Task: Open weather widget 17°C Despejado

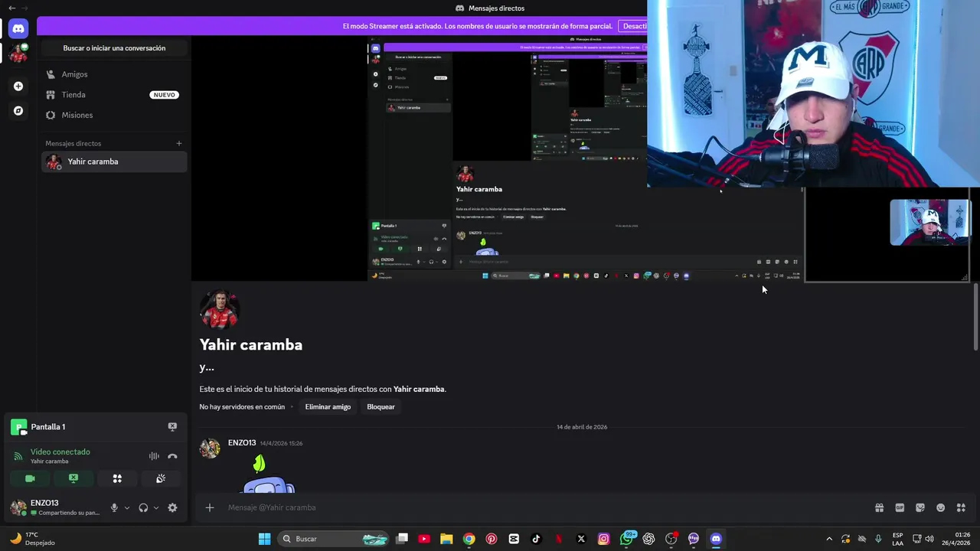Action: [x=31, y=539]
